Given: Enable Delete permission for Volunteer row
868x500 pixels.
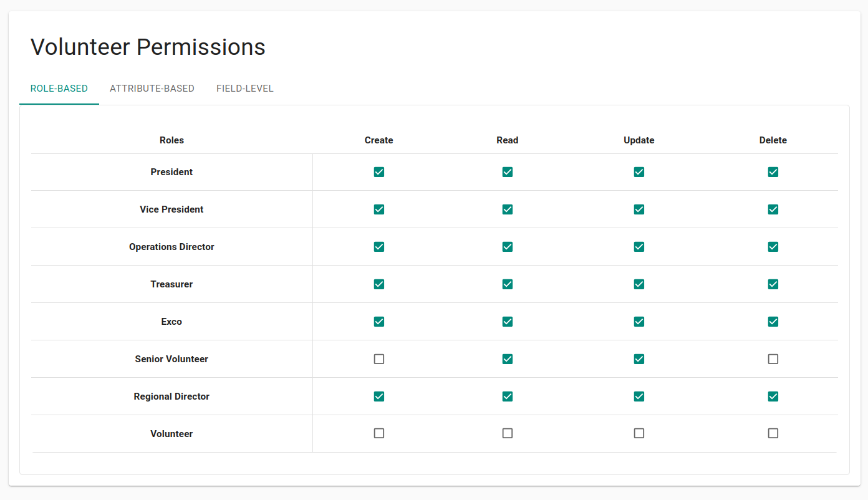Looking at the screenshot, I should coord(773,433).
